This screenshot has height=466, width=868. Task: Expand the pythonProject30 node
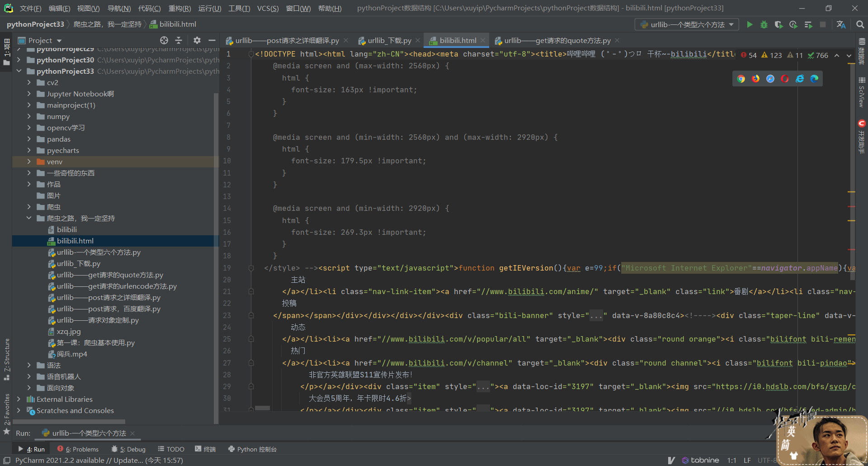pyautogui.click(x=19, y=60)
